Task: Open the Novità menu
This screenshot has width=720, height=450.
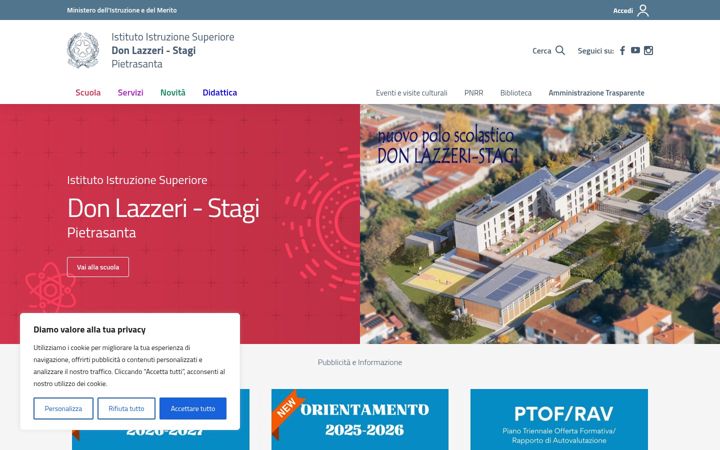Action: pos(173,92)
